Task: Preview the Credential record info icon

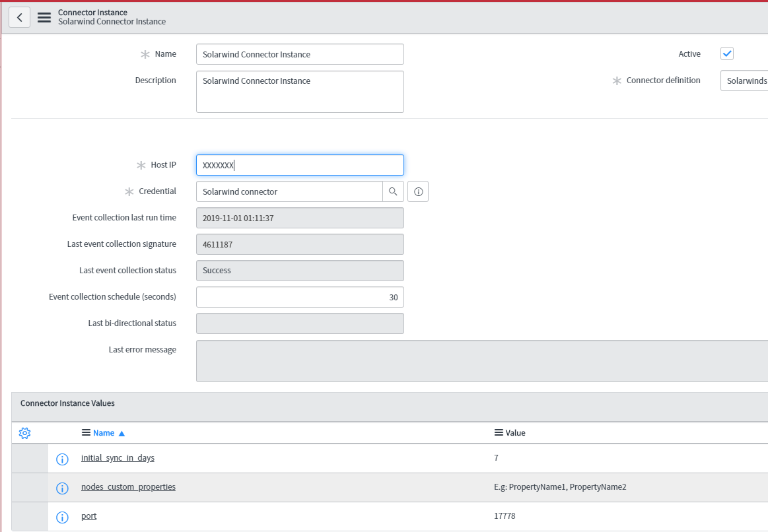Action: tap(418, 191)
